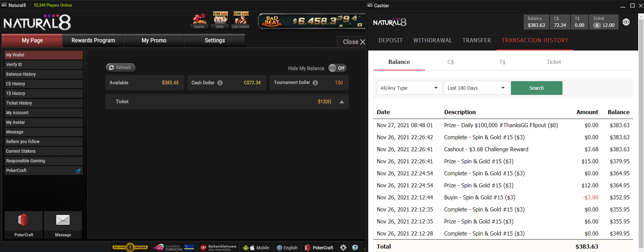Open the settings gear in bottom bar

[343, 248]
